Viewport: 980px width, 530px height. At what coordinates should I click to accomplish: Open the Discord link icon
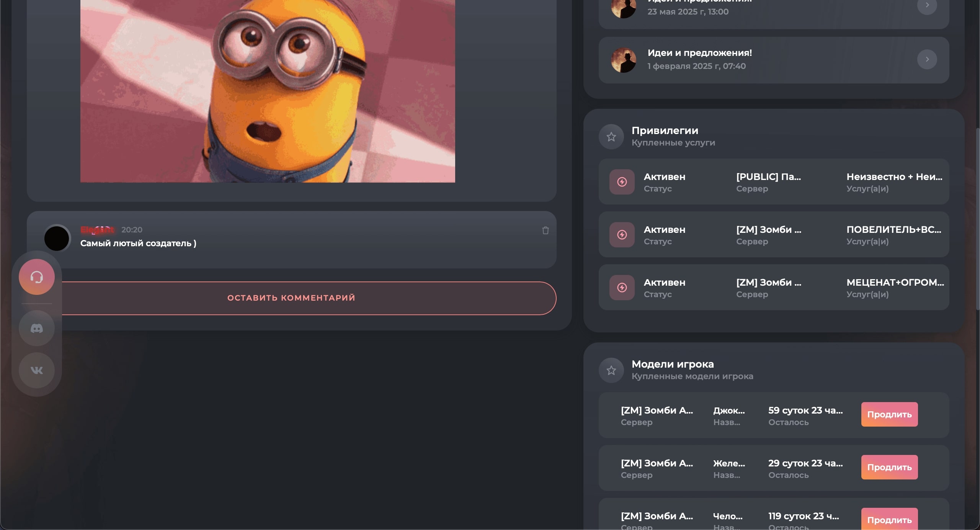click(x=37, y=328)
